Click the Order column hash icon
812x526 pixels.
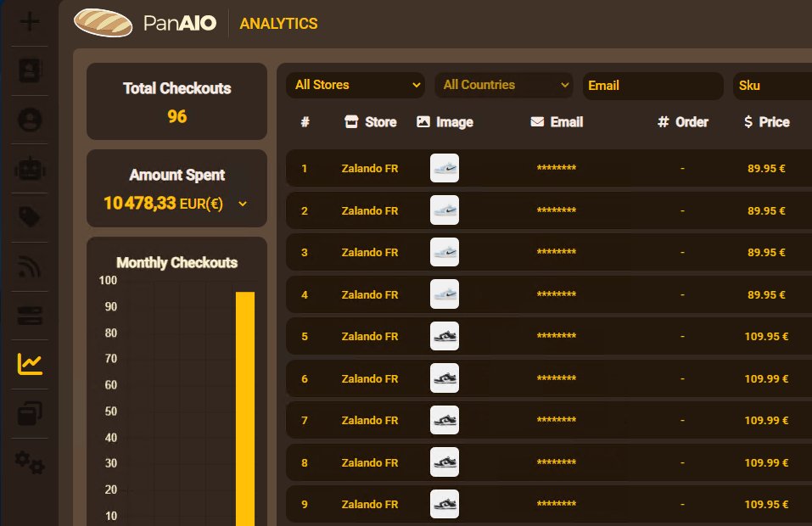(x=663, y=121)
